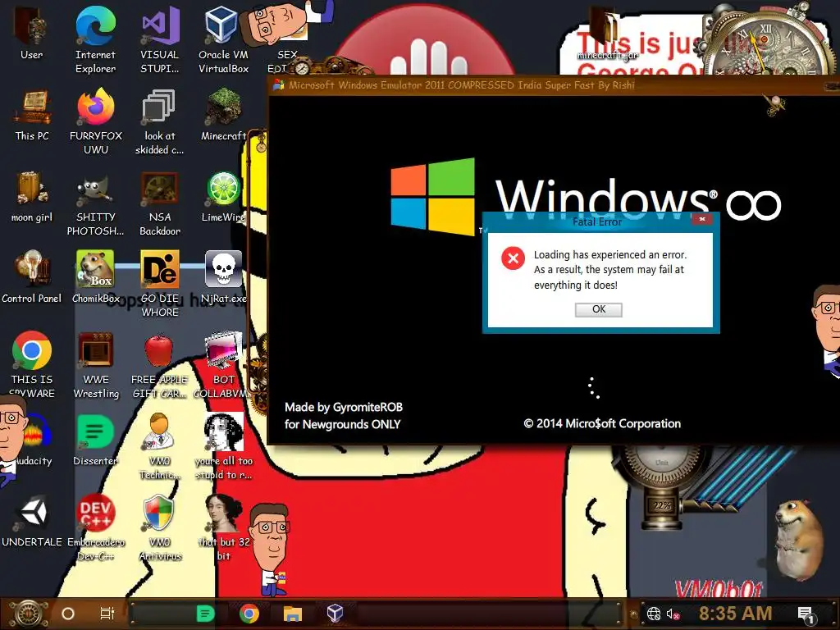Open the This PC desktop icon
Image resolution: width=840 pixels, height=630 pixels.
click(x=32, y=115)
